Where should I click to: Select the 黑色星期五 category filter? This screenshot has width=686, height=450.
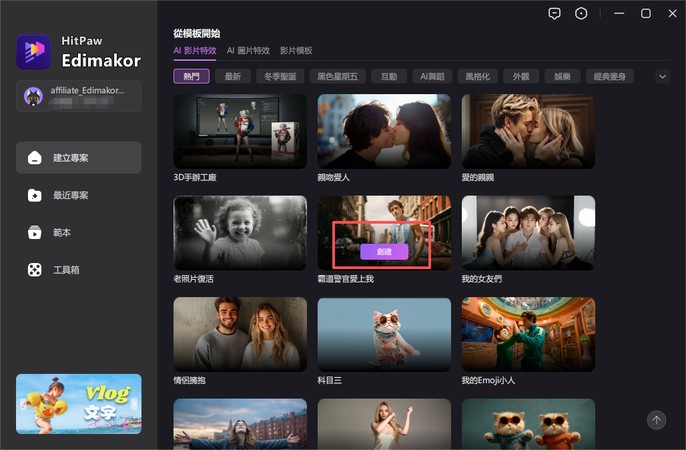pos(337,77)
